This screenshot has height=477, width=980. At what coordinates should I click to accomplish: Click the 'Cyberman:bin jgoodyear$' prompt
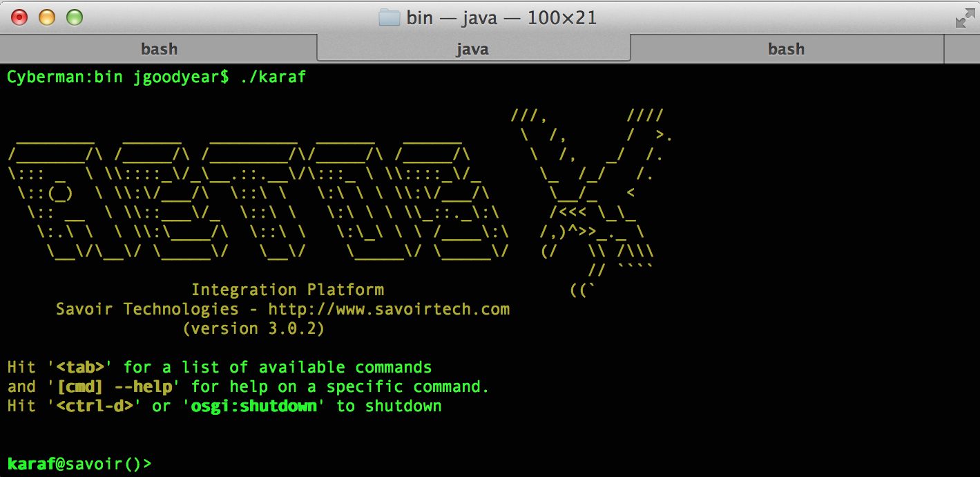click(x=118, y=77)
